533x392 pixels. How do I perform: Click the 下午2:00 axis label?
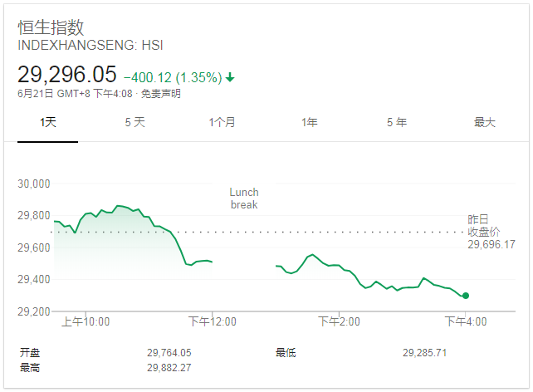coord(339,321)
